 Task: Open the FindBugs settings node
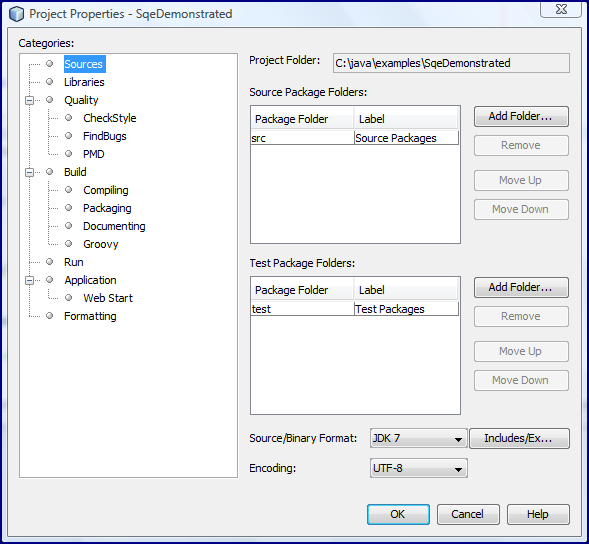(105, 136)
